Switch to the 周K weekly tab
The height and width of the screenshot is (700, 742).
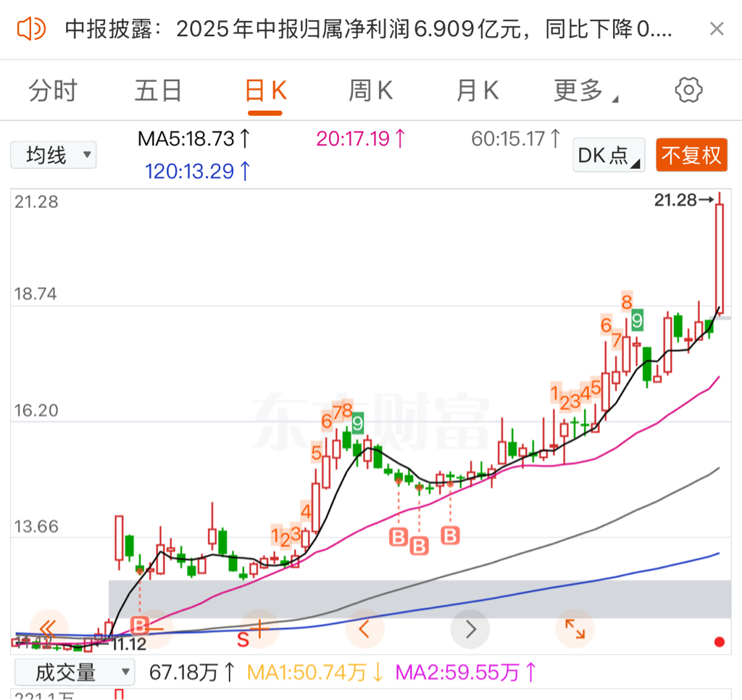pyautogui.click(x=370, y=91)
